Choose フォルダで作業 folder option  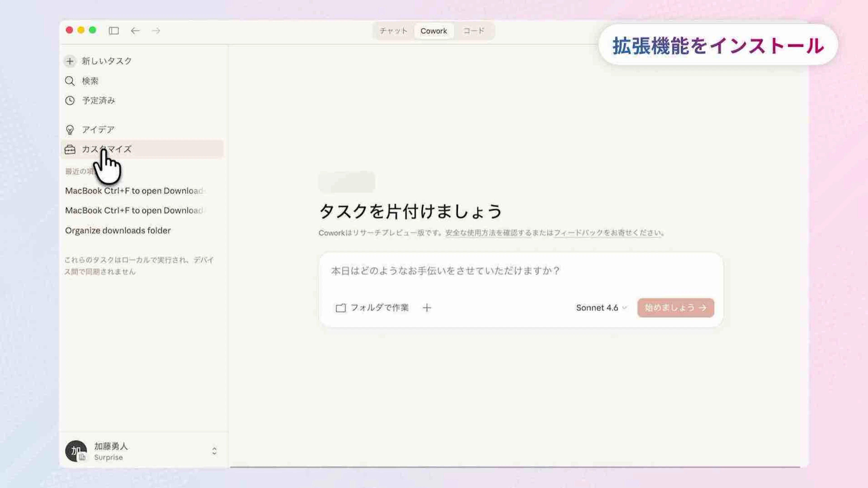(x=372, y=308)
